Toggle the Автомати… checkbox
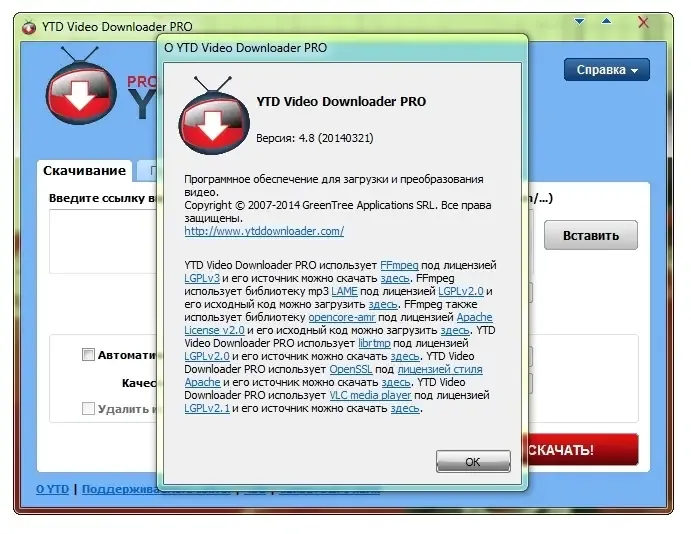The image size is (691, 534). pyautogui.click(x=88, y=354)
